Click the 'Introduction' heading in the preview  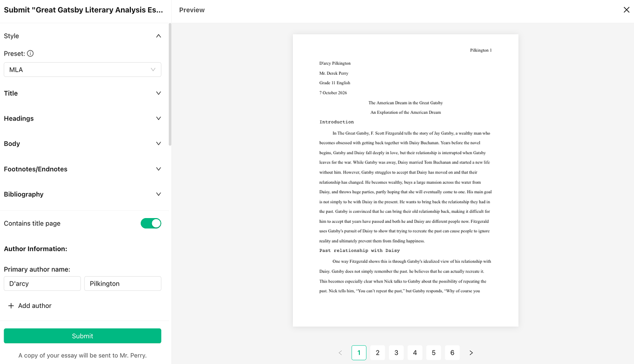click(x=336, y=122)
